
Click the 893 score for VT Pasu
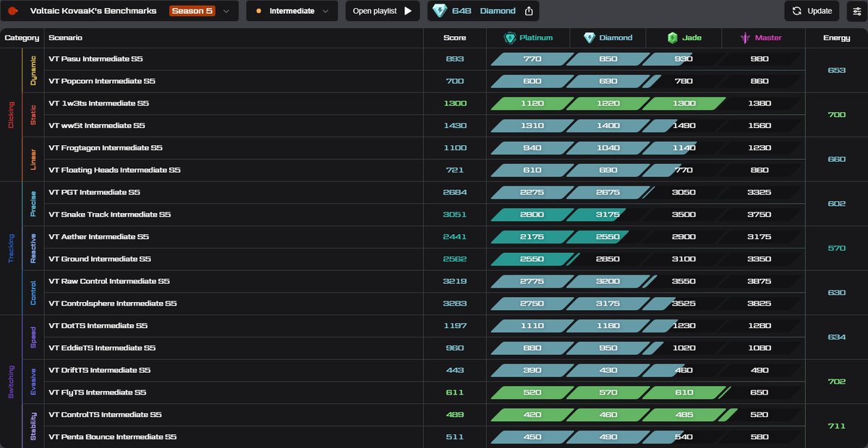(455, 59)
